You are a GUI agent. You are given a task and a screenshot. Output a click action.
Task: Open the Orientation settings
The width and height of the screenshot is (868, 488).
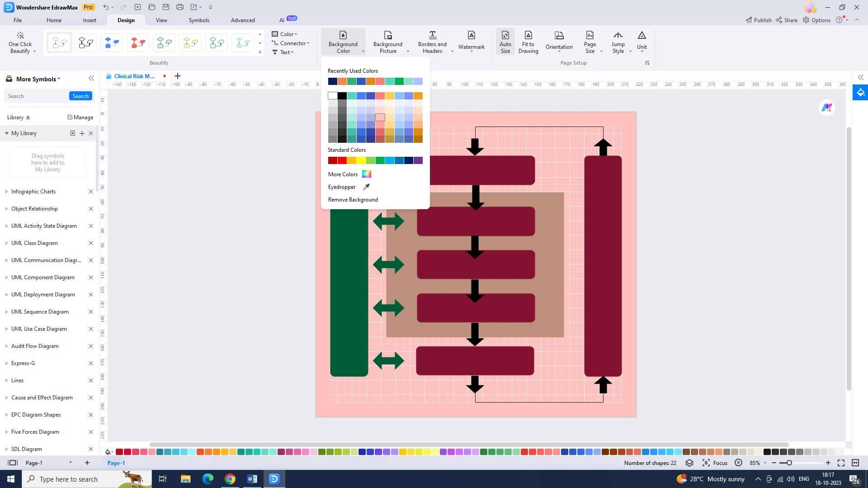coord(559,42)
